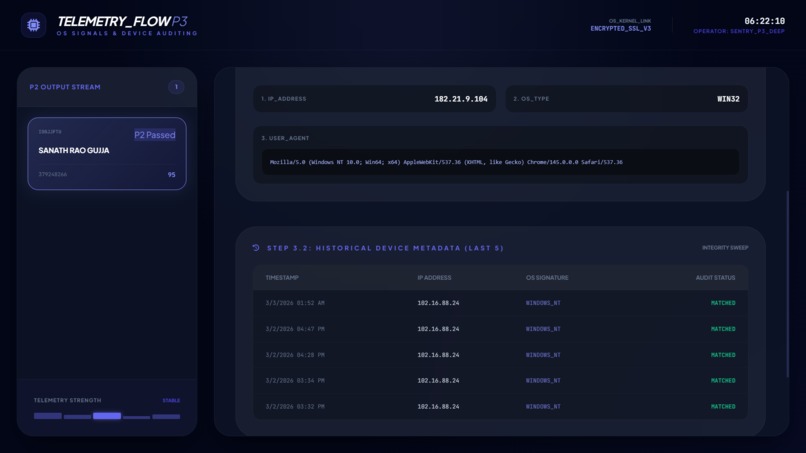Click the INTEGRITY SWEEP label

(x=725, y=248)
